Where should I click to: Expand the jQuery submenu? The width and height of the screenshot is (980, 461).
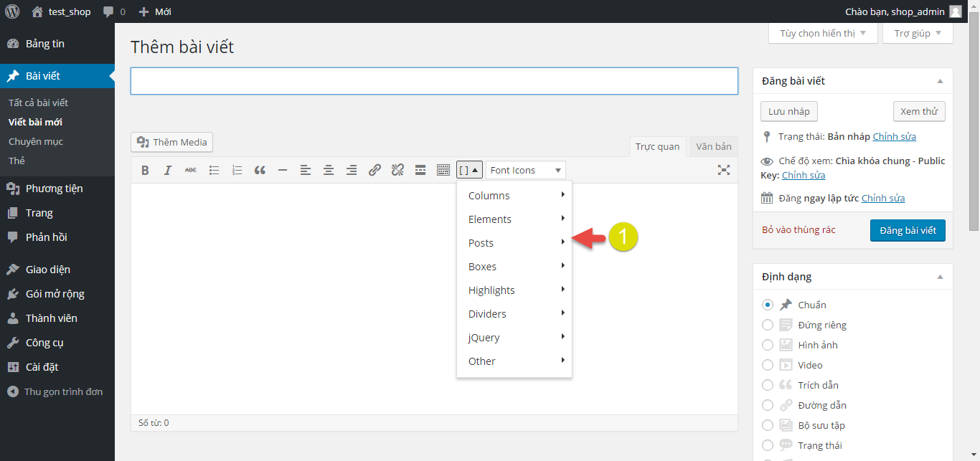[514, 338]
